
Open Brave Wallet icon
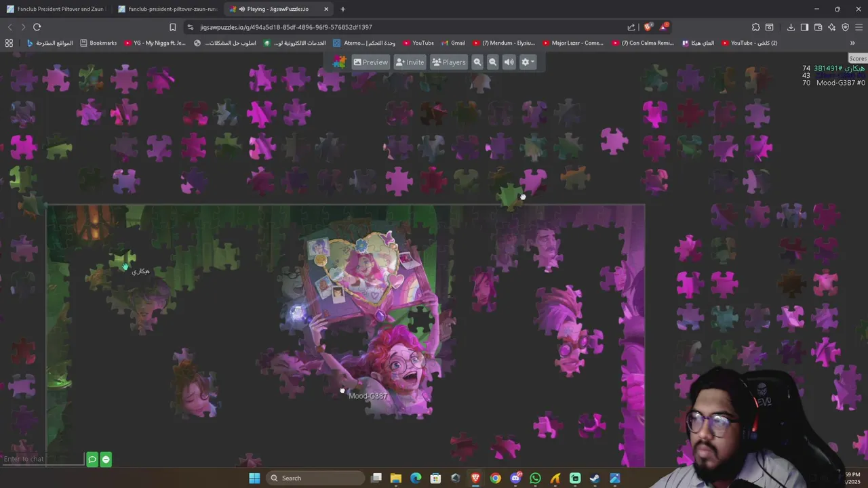click(x=818, y=27)
